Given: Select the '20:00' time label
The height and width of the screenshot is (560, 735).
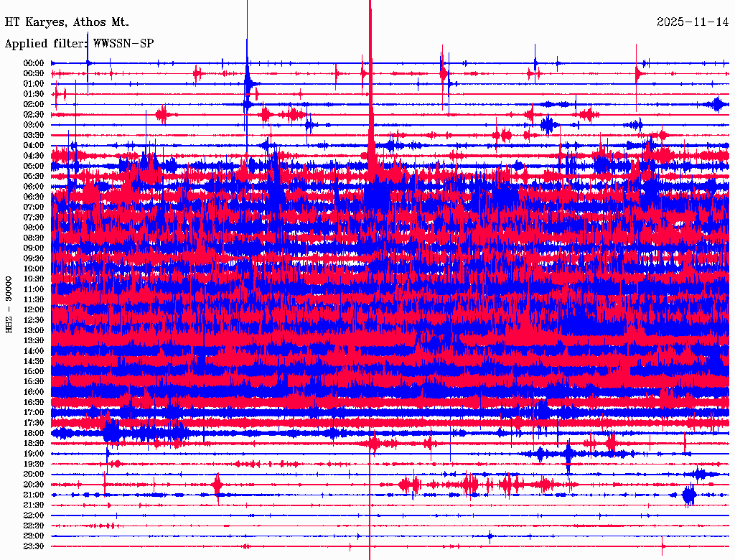Looking at the screenshot, I should tap(34, 475).
